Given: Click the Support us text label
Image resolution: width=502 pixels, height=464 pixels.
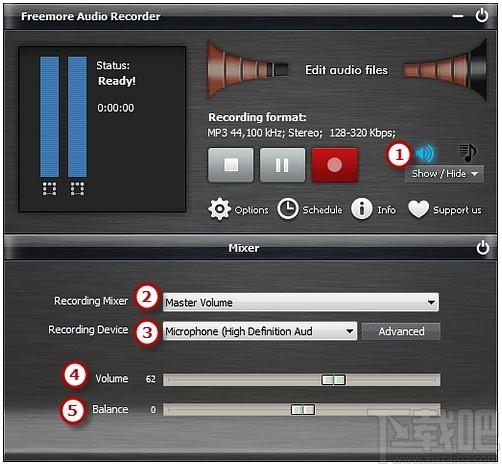Looking at the screenshot, I should [x=457, y=210].
